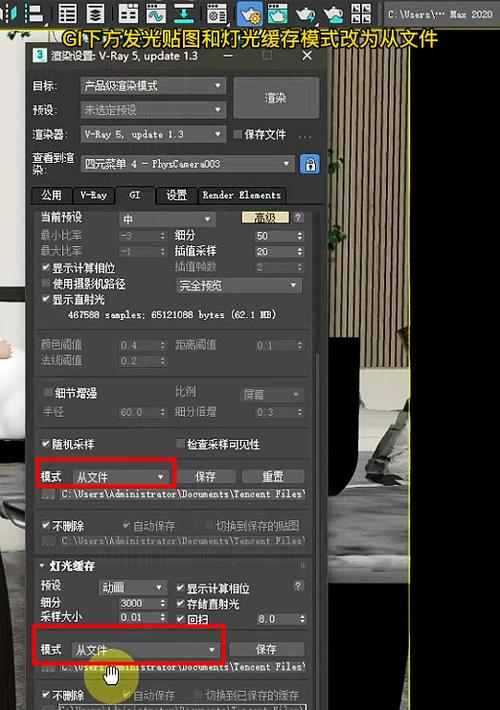Open the project path dropdown in toolbar
Image resolution: width=500 pixels, height=710 pixels.
pos(440,14)
